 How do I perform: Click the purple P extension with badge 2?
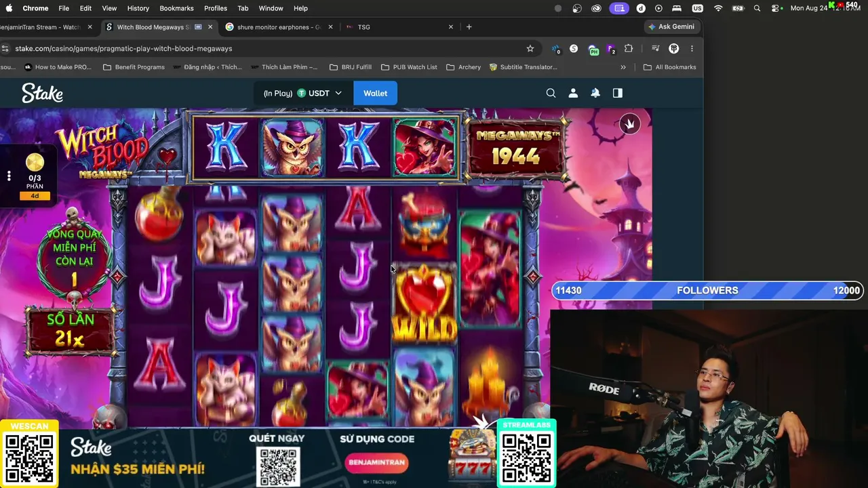(611, 49)
